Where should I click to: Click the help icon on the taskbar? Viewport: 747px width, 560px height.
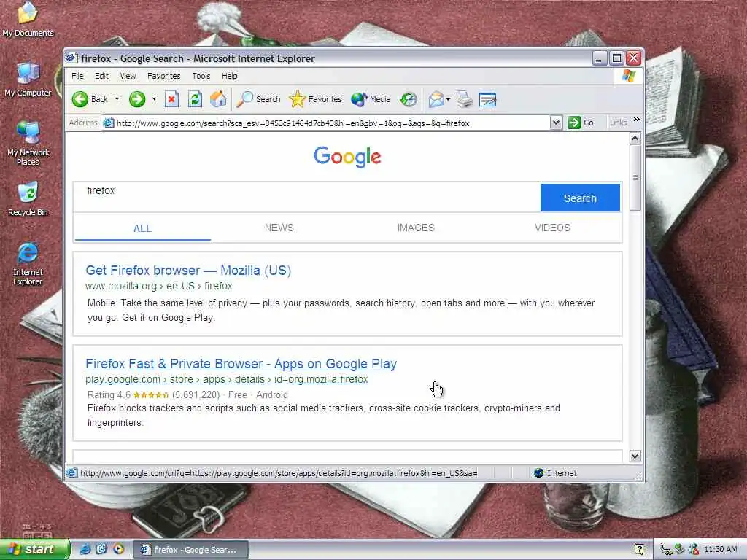coord(639,550)
